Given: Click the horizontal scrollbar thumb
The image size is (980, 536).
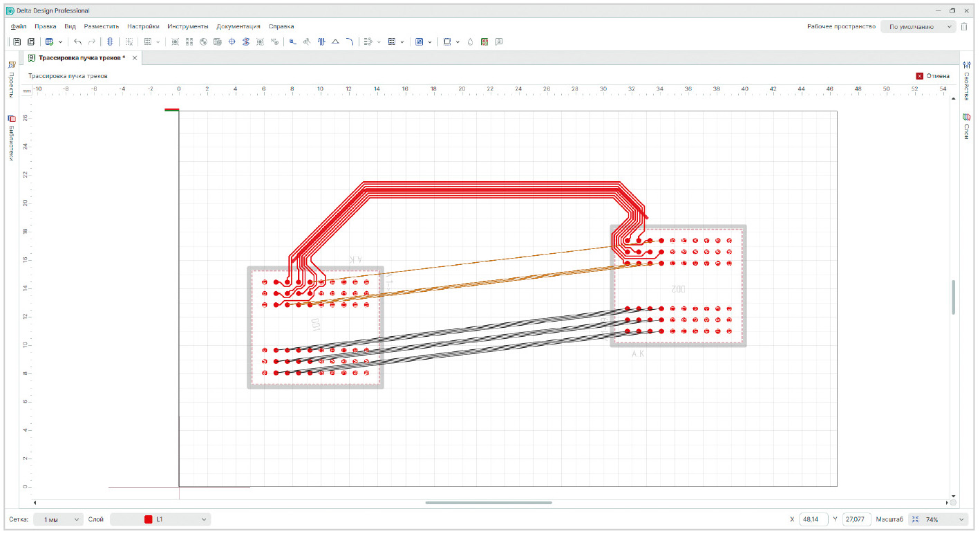Looking at the screenshot, I should [489, 503].
